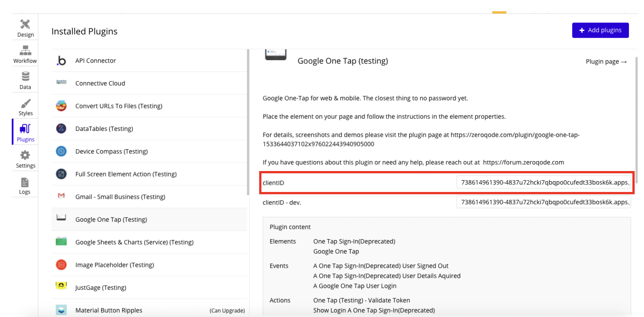Click the Gmail plugin icon
644x317 pixels.
[61, 197]
